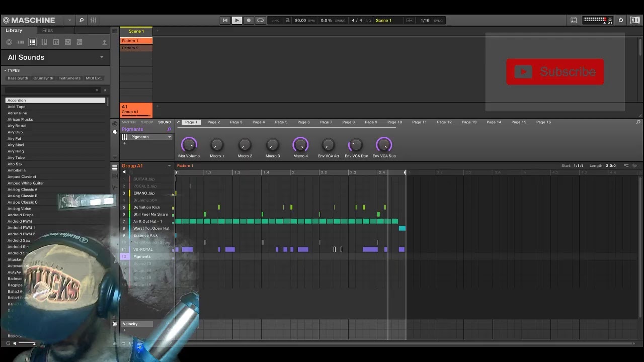
Task: Click the NI logo
Action: click(x=634, y=20)
